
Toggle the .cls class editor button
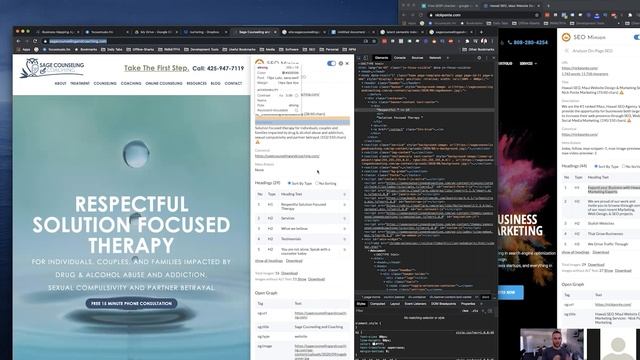coord(475,311)
